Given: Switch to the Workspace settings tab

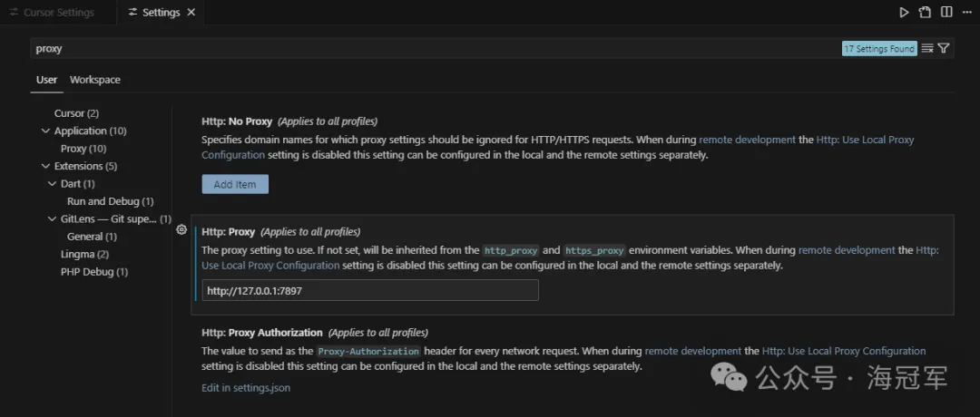Looking at the screenshot, I should pos(95,80).
